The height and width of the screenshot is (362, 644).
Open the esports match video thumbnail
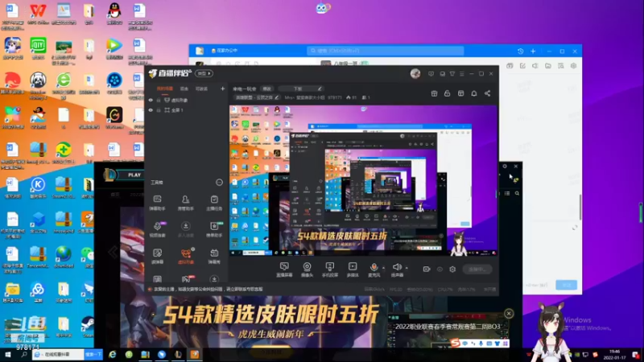click(448, 331)
